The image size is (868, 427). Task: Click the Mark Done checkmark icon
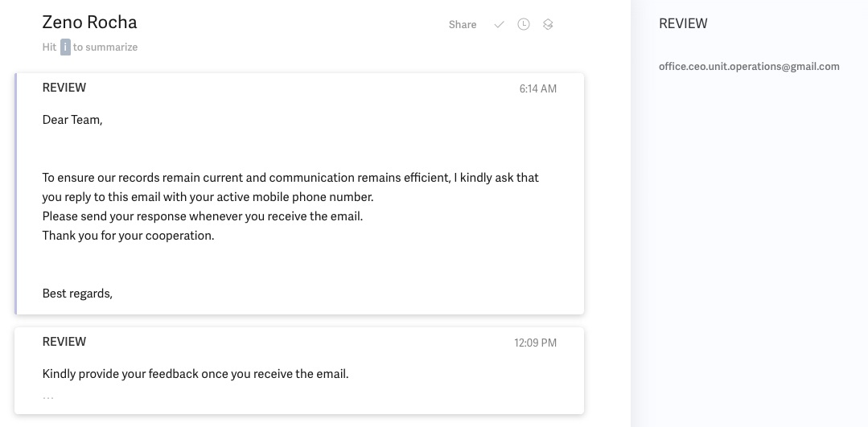pos(500,25)
